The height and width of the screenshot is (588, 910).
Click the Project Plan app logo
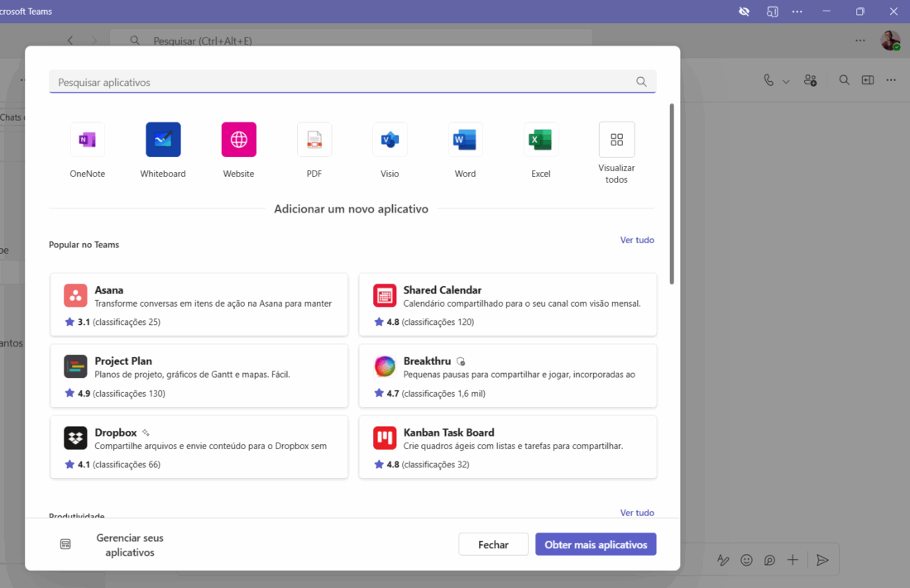point(75,366)
